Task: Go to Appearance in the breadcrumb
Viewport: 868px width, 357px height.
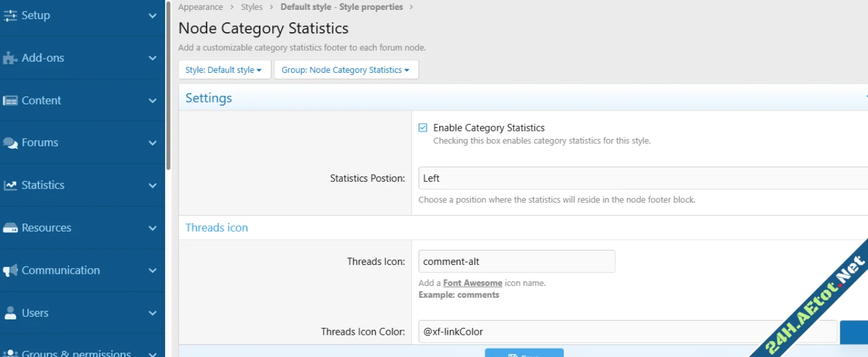Action: 200,7
